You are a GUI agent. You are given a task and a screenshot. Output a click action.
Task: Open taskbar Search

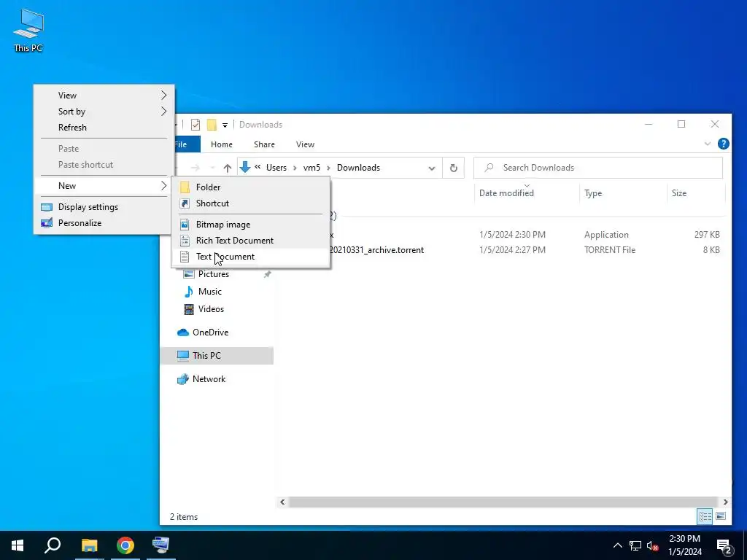click(53, 545)
